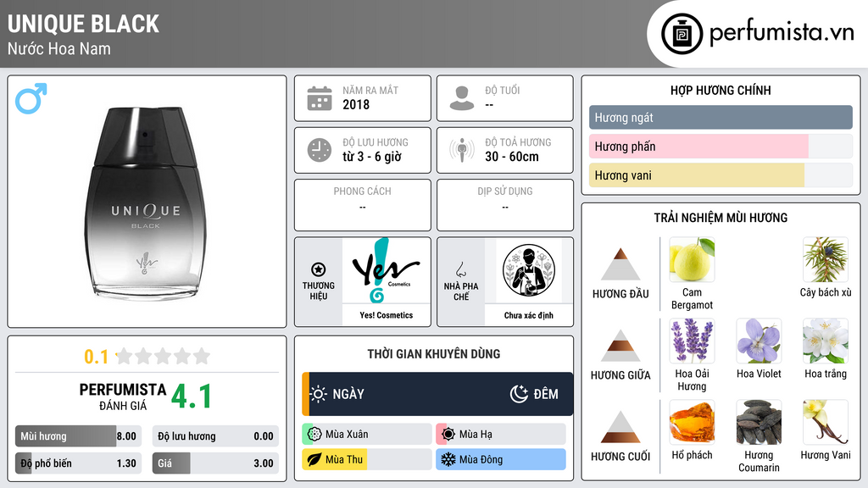Open the Hổ phách amber image
868x488 pixels.
[692, 422]
